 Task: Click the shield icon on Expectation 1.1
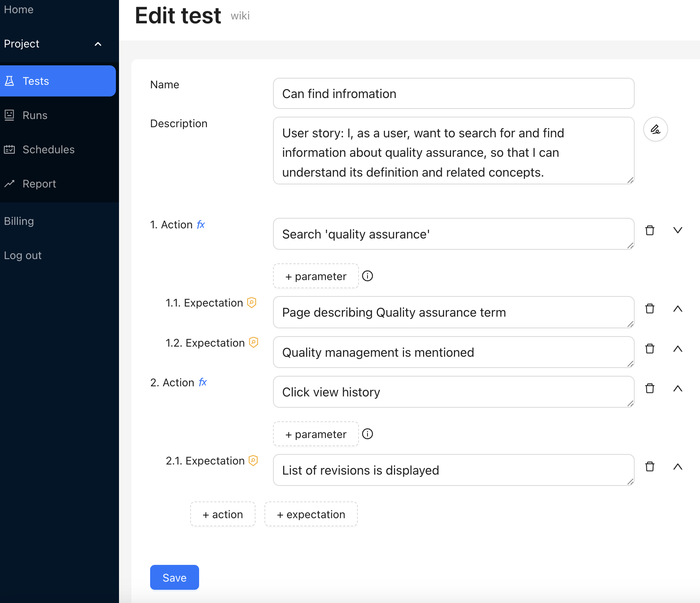(x=252, y=303)
